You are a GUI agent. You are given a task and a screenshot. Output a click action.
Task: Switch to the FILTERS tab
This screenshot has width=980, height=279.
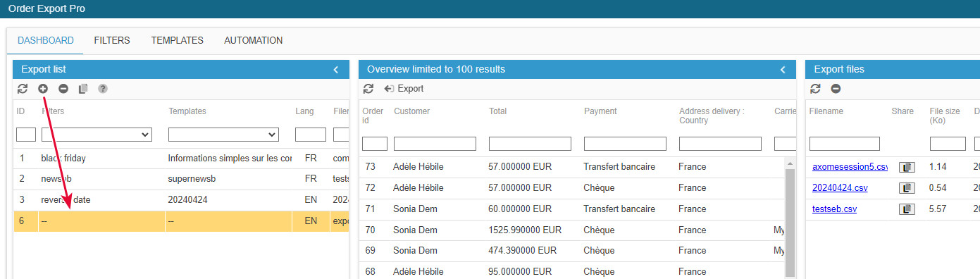pos(112,41)
